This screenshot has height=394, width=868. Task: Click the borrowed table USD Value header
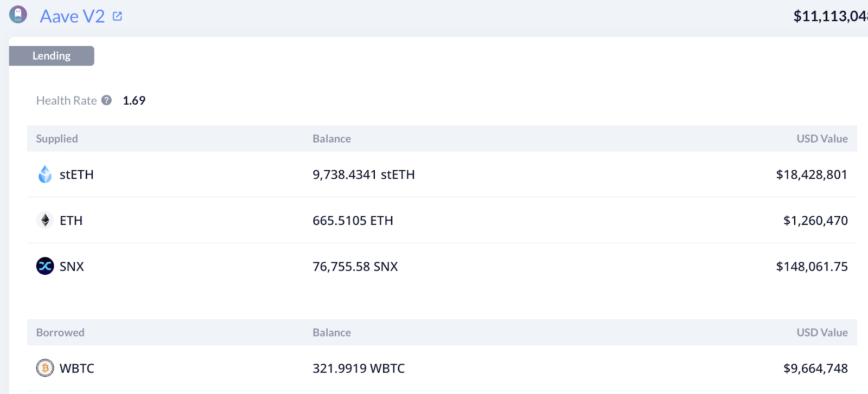click(822, 333)
